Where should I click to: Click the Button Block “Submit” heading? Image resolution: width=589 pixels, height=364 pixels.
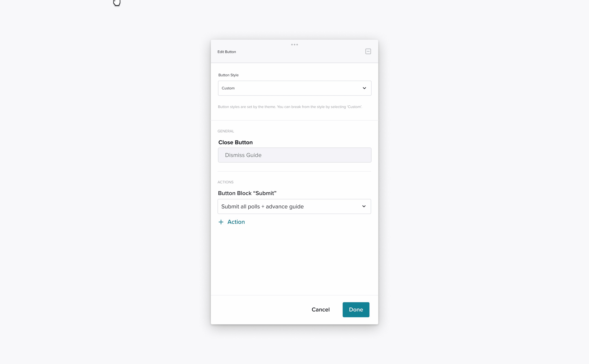(247, 193)
